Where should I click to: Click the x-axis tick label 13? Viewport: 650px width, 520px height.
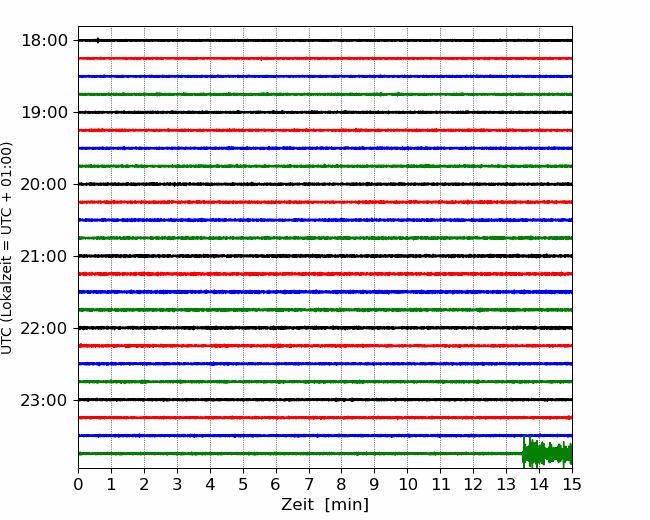point(506,484)
